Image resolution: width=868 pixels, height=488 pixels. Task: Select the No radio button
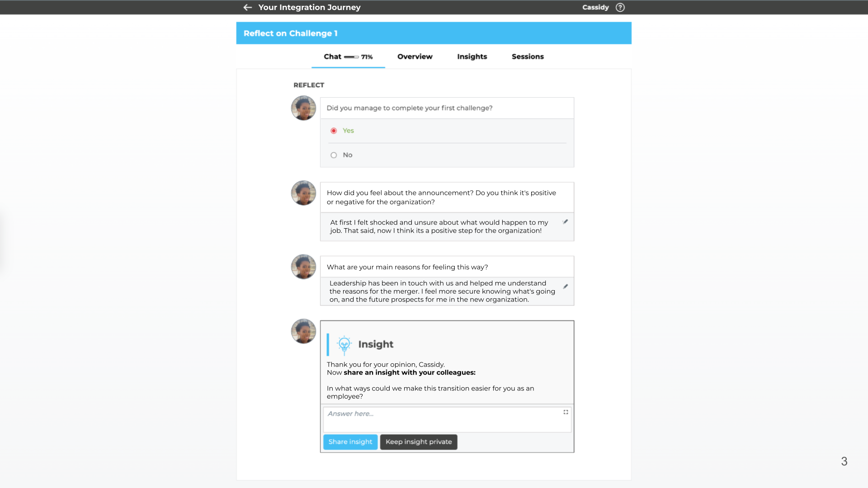(x=334, y=155)
